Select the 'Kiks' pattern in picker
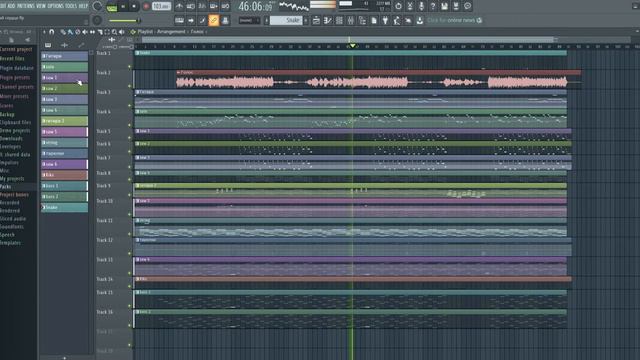This screenshot has height=360, width=640. point(64,175)
